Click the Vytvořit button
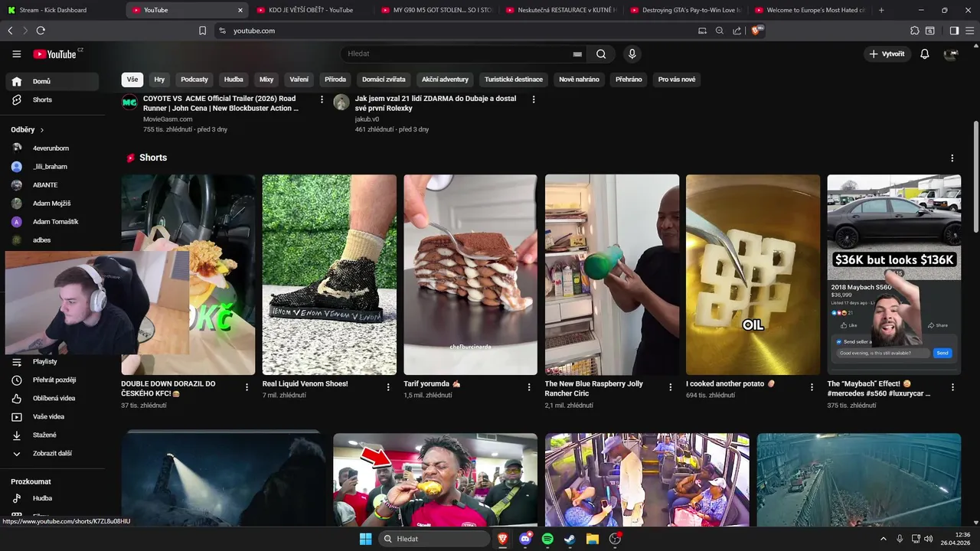Image resolution: width=980 pixels, height=551 pixels. click(887, 54)
